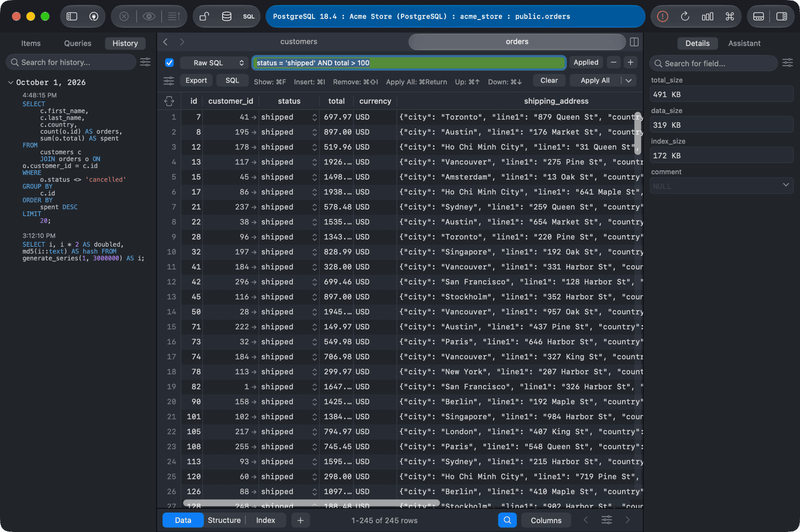Switch to the customers tab
The height and width of the screenshot is (532, 800).
click(x=298, y=41)
